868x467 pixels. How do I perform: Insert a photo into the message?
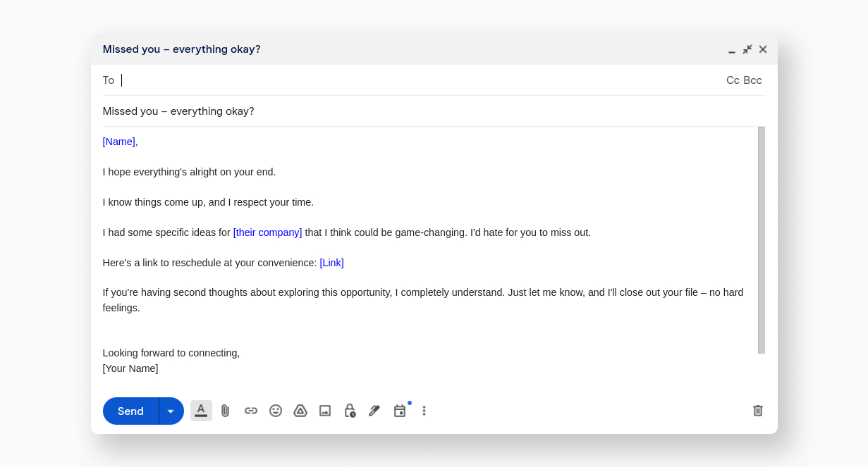[x=324, y=411]
